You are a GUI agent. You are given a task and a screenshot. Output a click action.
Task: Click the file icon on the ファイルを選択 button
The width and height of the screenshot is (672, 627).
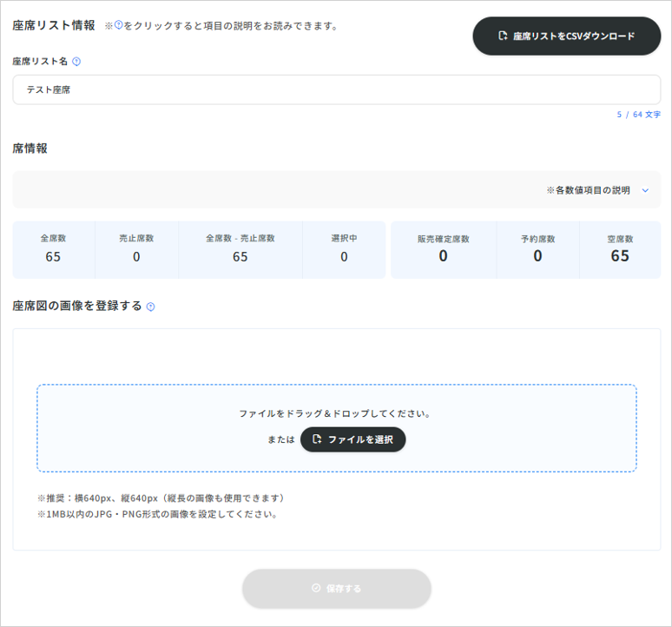(x=318, y=439)
